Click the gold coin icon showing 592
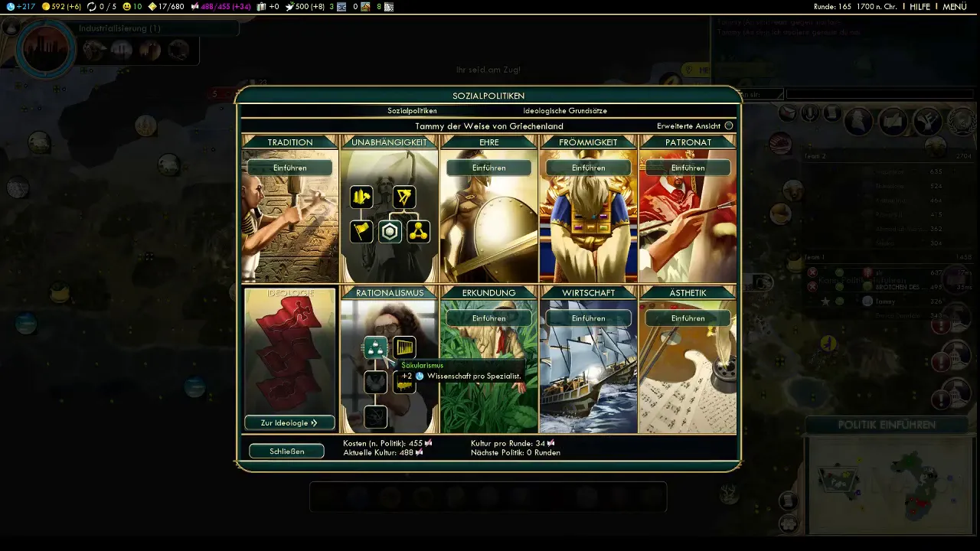The height and width of the screenshot is (551, 980). tap(45, 7)
